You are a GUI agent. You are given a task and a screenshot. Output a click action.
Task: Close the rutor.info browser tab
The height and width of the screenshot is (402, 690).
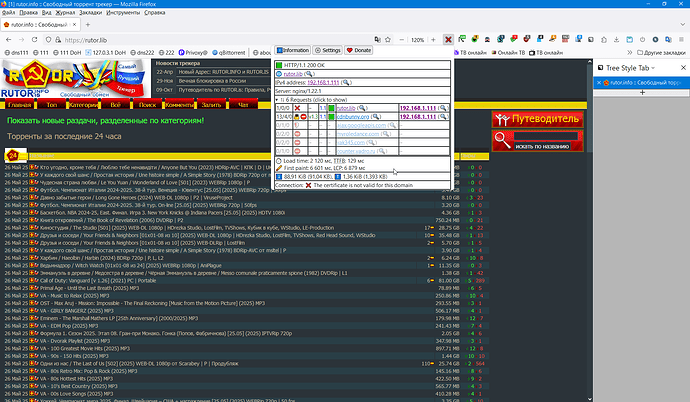click(x=74, y=25)
